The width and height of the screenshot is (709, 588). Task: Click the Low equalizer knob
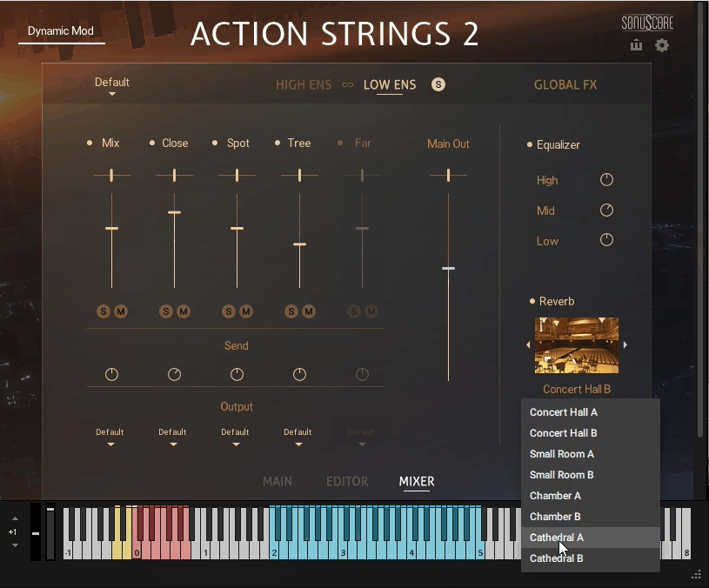click(606, 241)
